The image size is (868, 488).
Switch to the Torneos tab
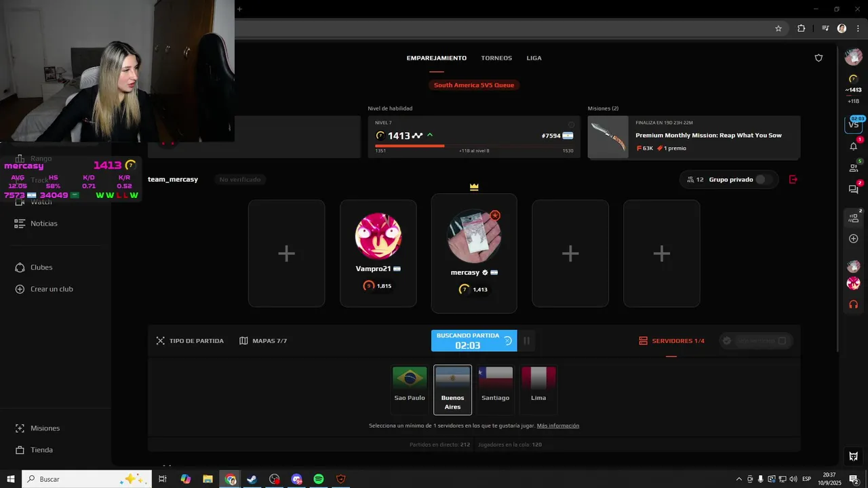pos(496,58)
